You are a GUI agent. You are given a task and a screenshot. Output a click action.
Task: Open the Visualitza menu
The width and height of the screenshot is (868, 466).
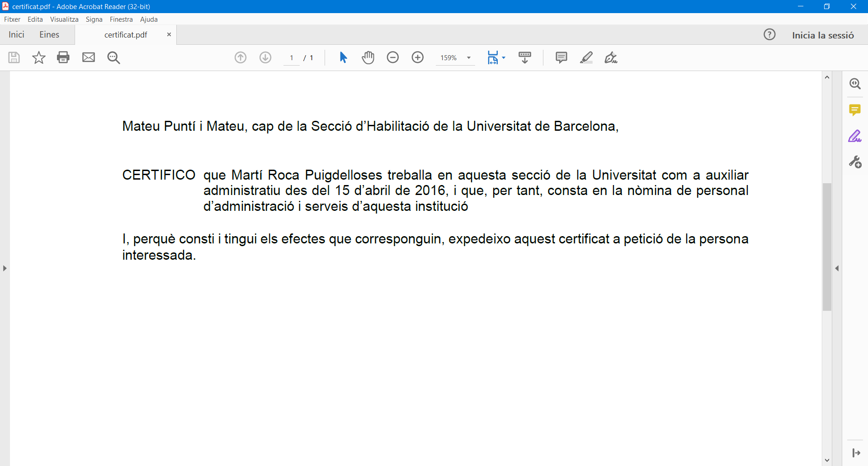pos(64,19)
